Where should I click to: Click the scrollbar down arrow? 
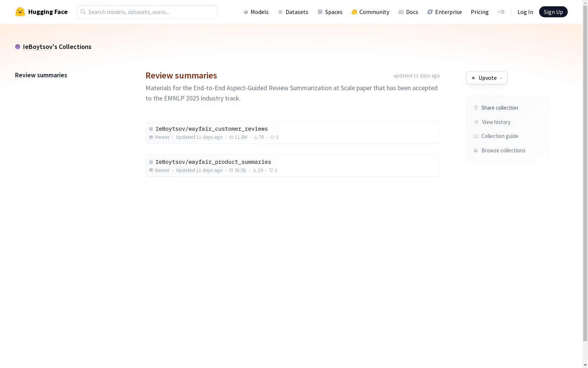585,365
